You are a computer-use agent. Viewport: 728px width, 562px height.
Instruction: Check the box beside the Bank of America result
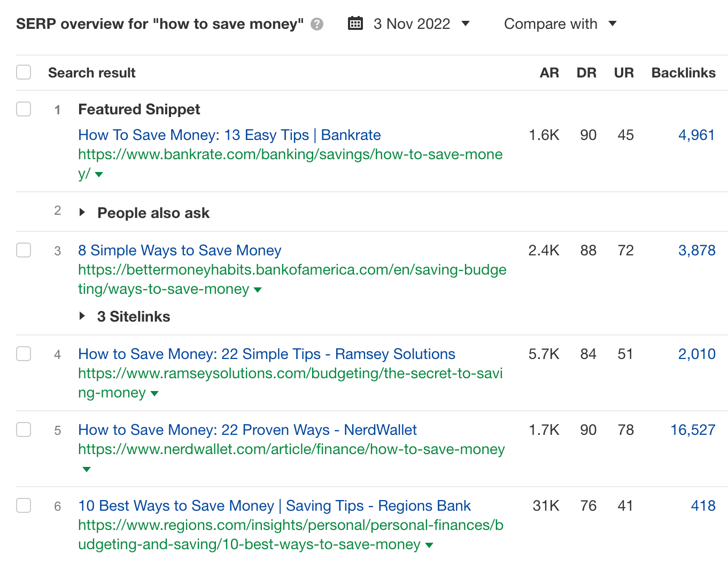[x=24, y=250]
